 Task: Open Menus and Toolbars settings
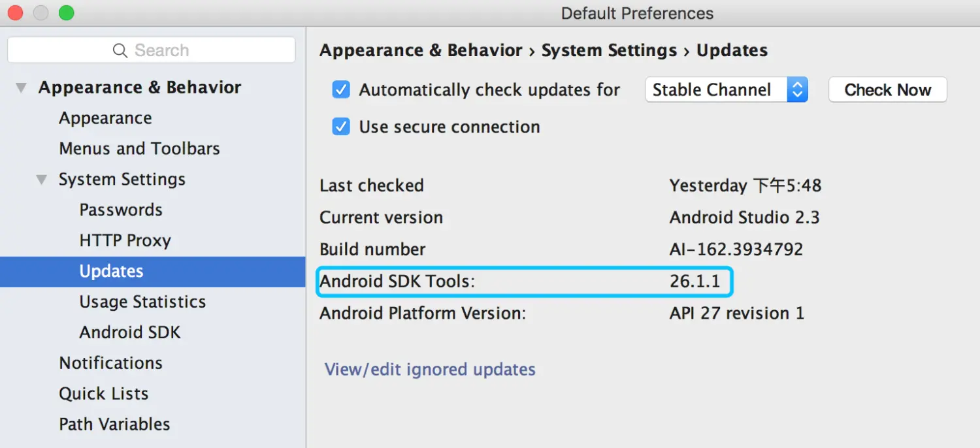coord(139,149)
